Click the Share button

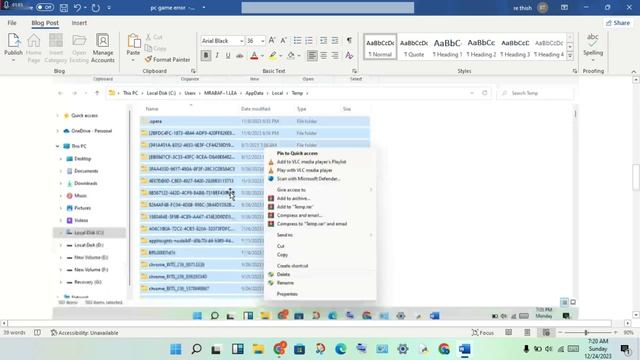618,23
